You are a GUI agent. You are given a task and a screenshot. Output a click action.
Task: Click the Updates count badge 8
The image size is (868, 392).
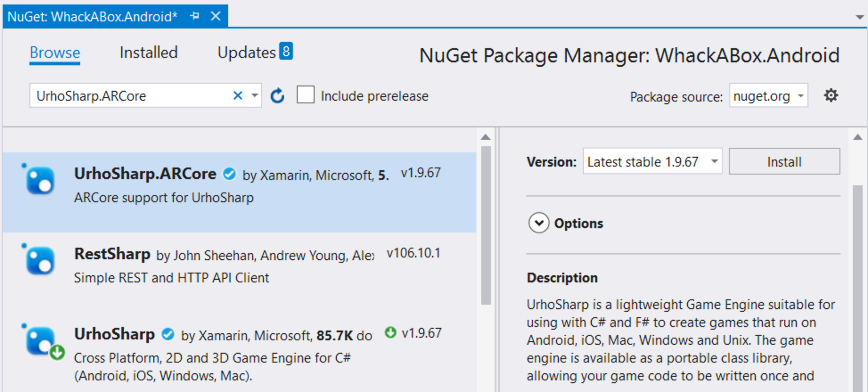[286, 51]
